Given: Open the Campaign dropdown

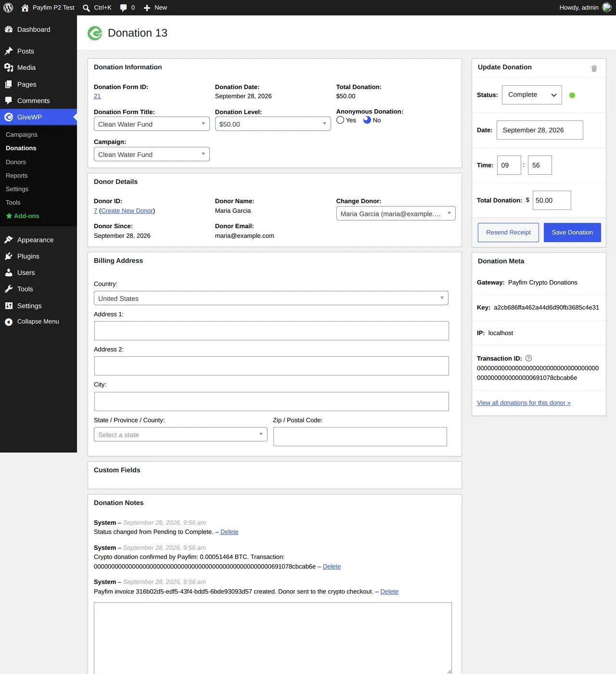Looking at the screenshot, I should (x=152, y=154).
